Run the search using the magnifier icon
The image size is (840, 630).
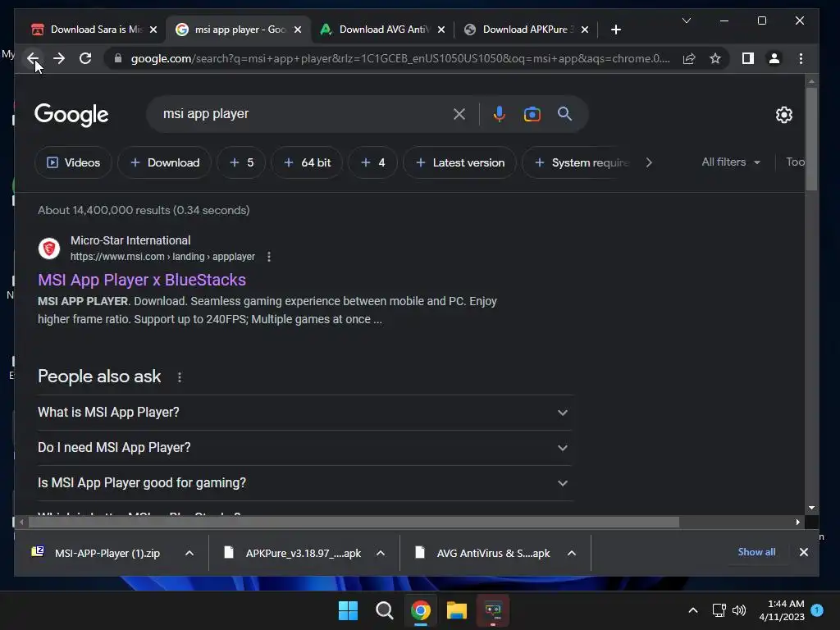[564, 113]
